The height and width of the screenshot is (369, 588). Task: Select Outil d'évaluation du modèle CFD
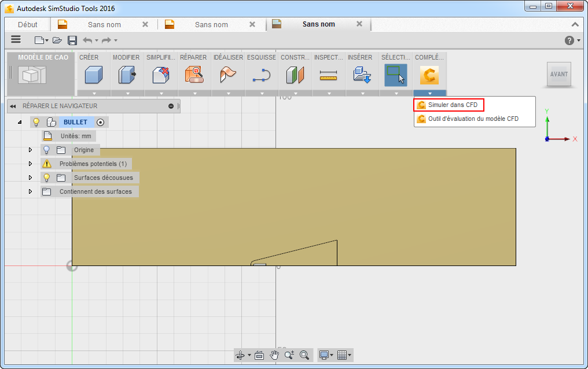(x=468, y=119)
